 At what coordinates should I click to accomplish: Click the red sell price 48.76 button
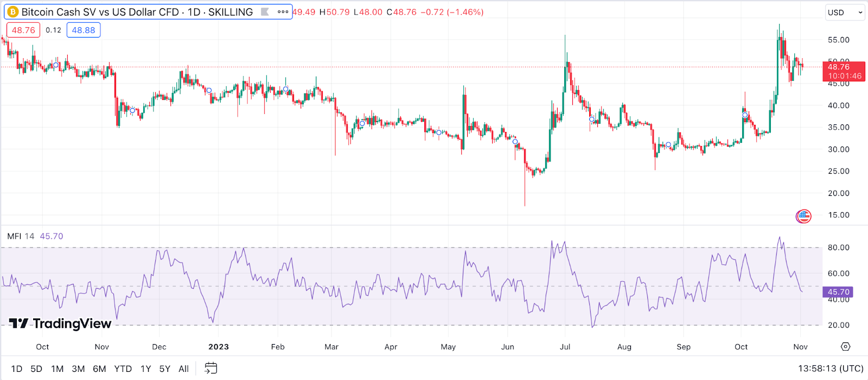[23, 30]
